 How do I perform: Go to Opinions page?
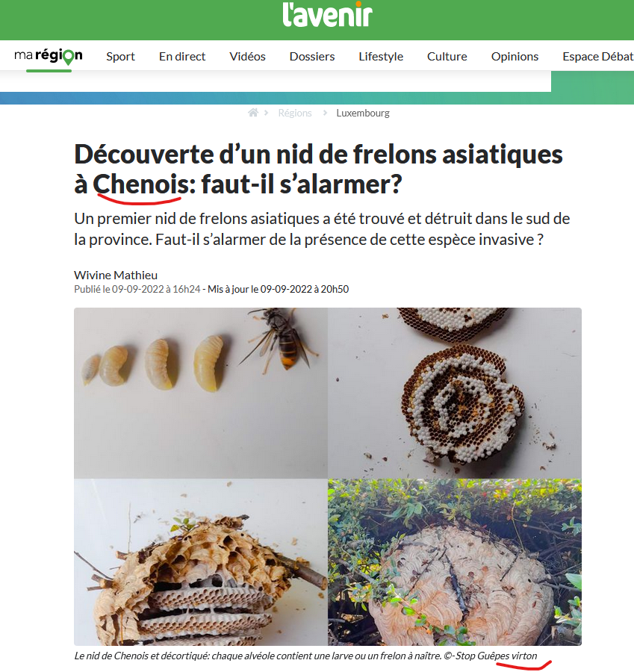coord(515,57)
